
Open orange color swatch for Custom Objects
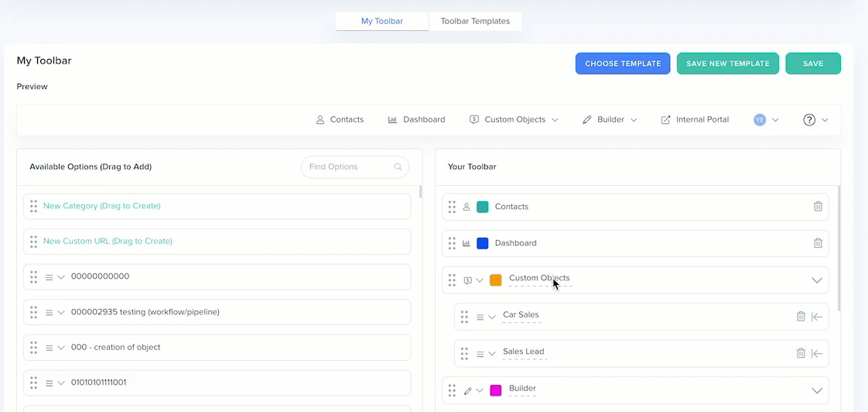point(496,280)
